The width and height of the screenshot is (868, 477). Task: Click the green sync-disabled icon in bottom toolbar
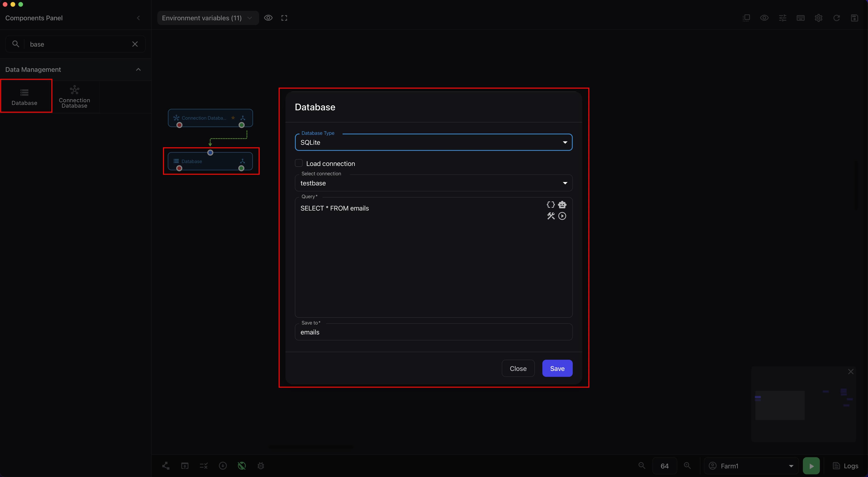coord(242,465)
